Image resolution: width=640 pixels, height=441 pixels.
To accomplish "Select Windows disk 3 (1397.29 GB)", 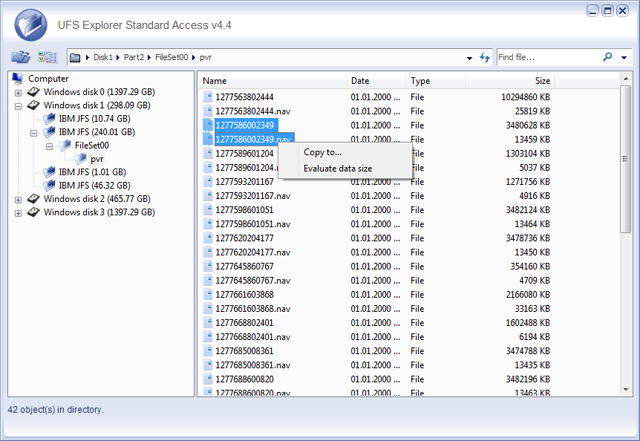I will [99, 212].
